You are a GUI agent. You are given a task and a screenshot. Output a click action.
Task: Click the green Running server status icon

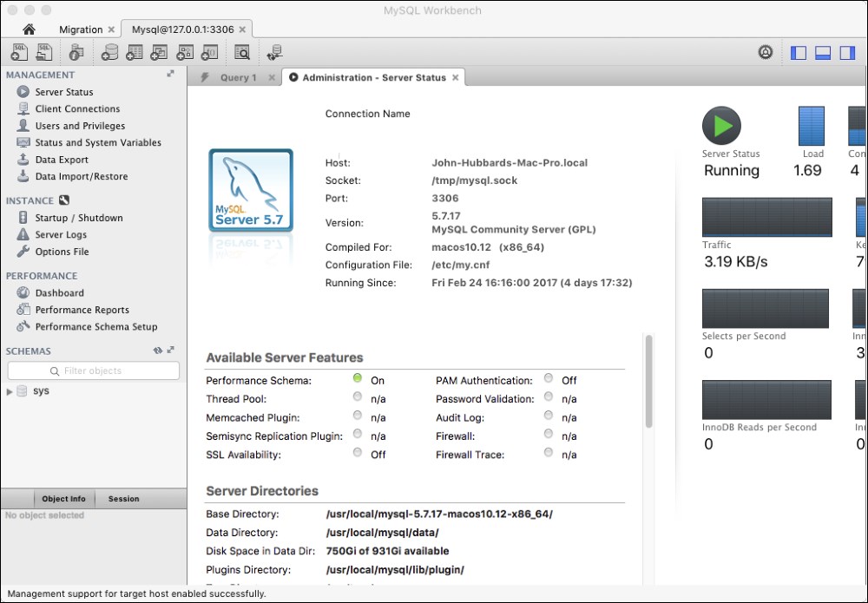tap(721, 126)
